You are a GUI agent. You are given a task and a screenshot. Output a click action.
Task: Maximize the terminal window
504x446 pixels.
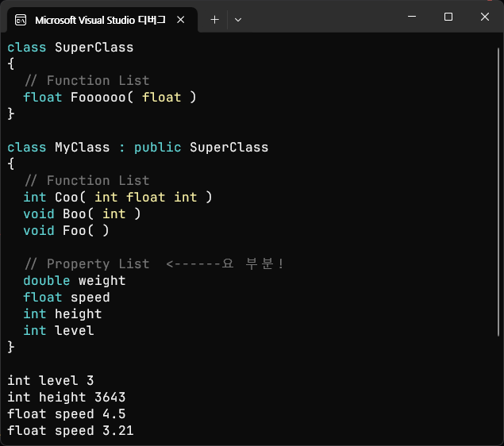pyautogui.click(x=448, y=17)
